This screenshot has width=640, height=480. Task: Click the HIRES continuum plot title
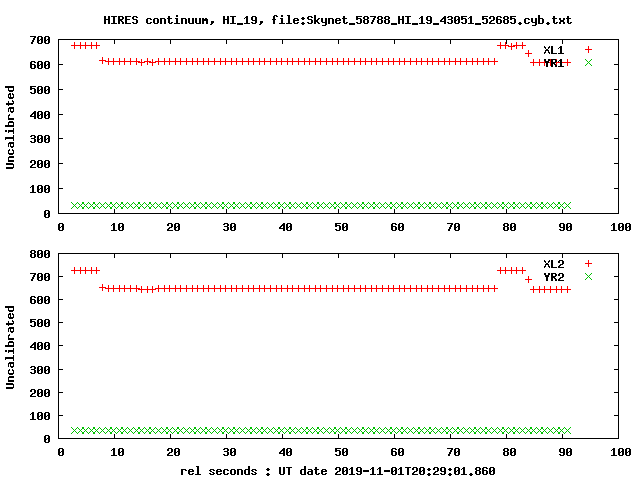pos(337,20)
